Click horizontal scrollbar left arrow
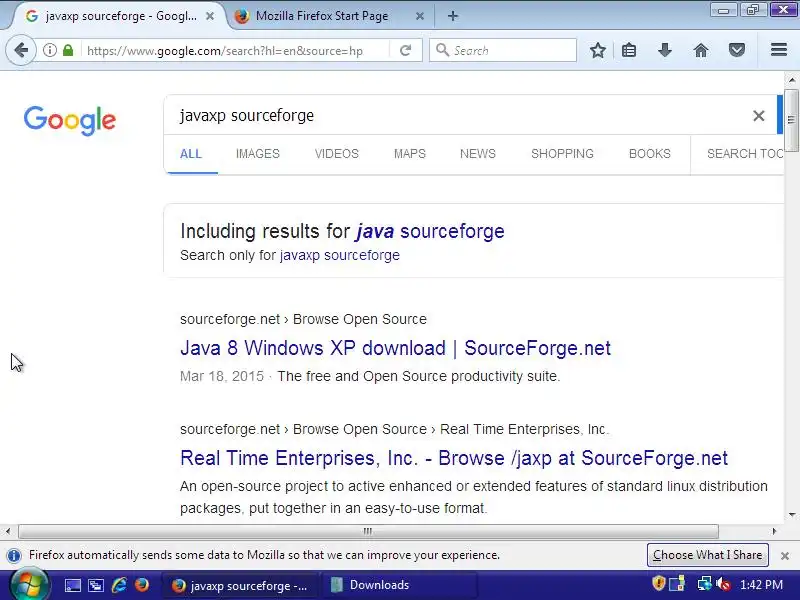The width and height of the screenshot is (800, 600). (8, 532)
